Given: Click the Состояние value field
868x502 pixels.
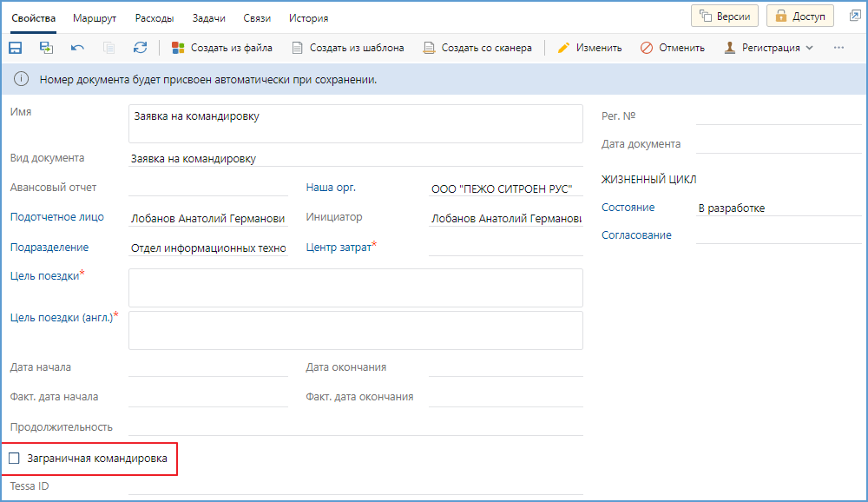Looking at the screenshot, I should (x=779, y=208).
